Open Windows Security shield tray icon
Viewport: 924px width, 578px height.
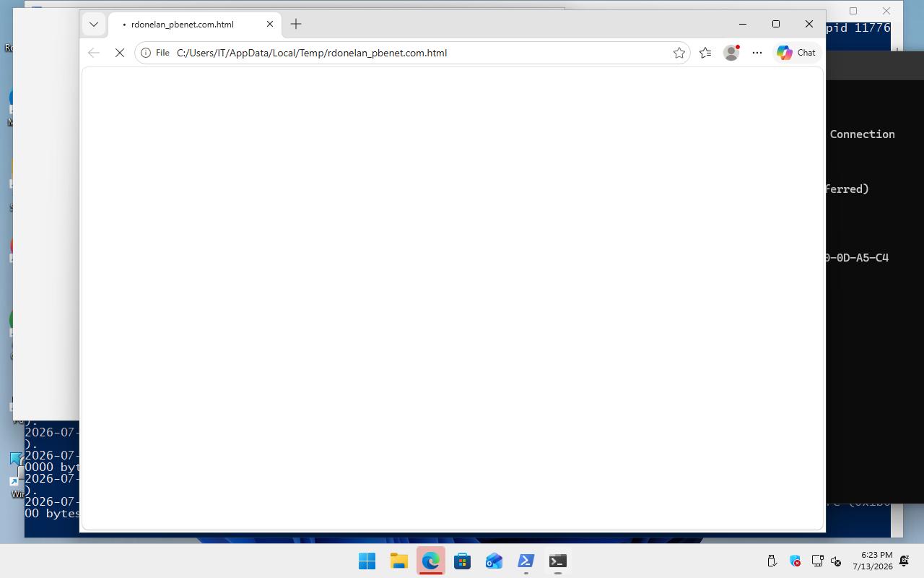[x=795, y=561]
